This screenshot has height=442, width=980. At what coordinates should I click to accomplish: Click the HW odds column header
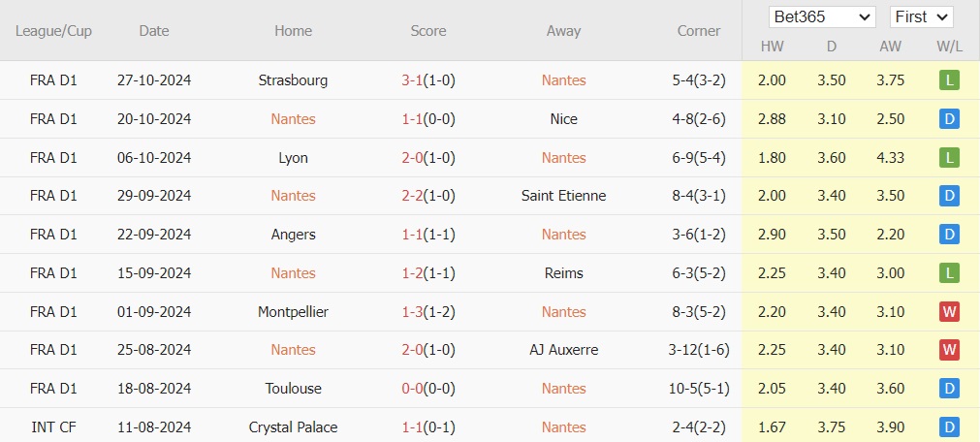[772, 47]
